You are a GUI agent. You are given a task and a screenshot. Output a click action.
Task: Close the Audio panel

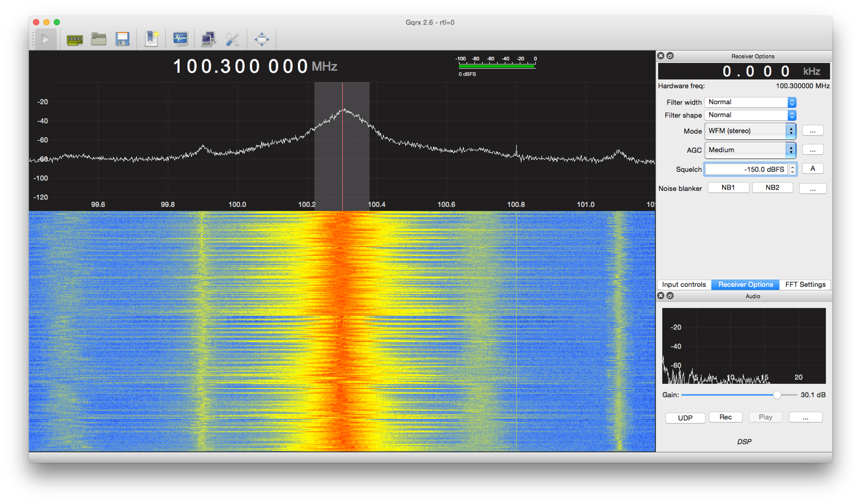coord(661,296)
